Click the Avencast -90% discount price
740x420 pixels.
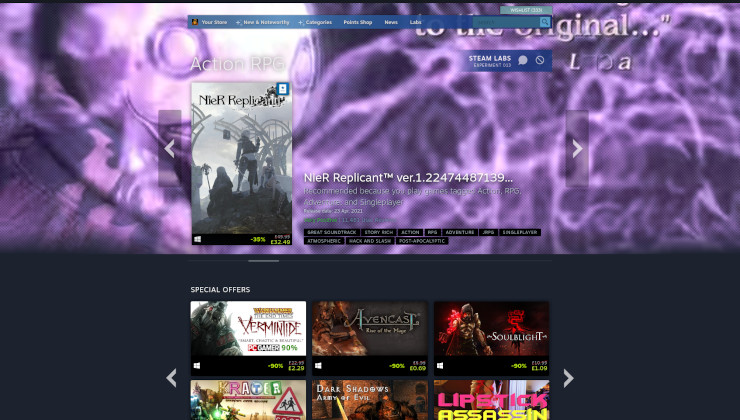point(407,366)
